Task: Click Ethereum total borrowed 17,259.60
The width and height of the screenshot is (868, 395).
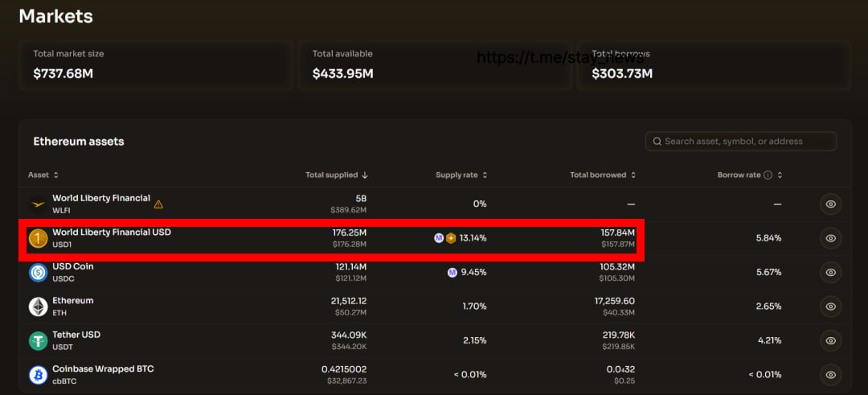Action: 615,301
